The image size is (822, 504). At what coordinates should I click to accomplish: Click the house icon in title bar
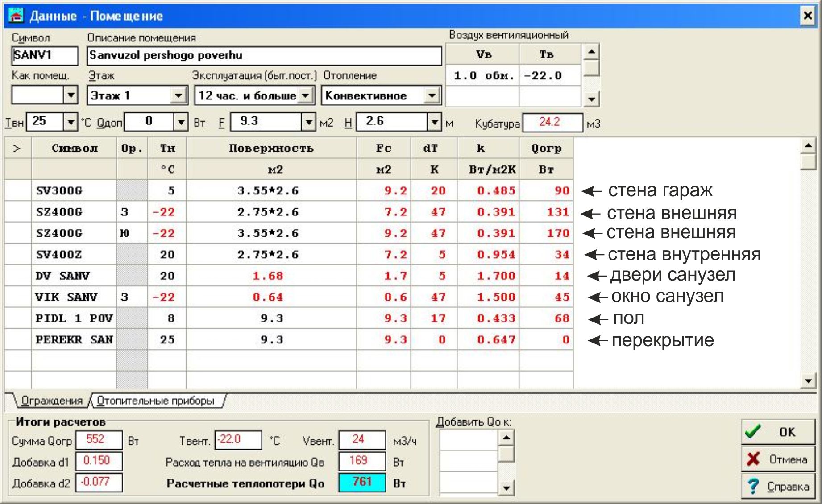16,16
